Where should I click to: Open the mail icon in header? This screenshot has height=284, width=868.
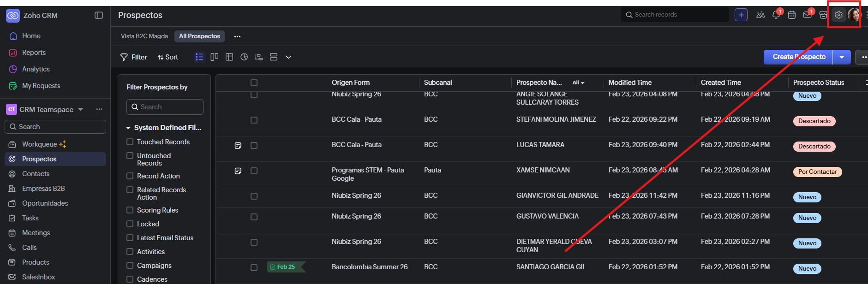click(x=808, y=15)
